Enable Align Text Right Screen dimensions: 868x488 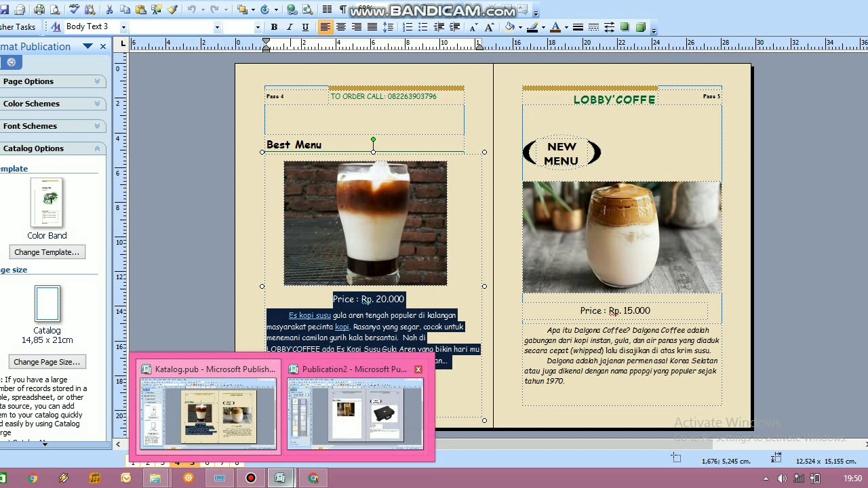pyautogui.click(x=357, y=27)
